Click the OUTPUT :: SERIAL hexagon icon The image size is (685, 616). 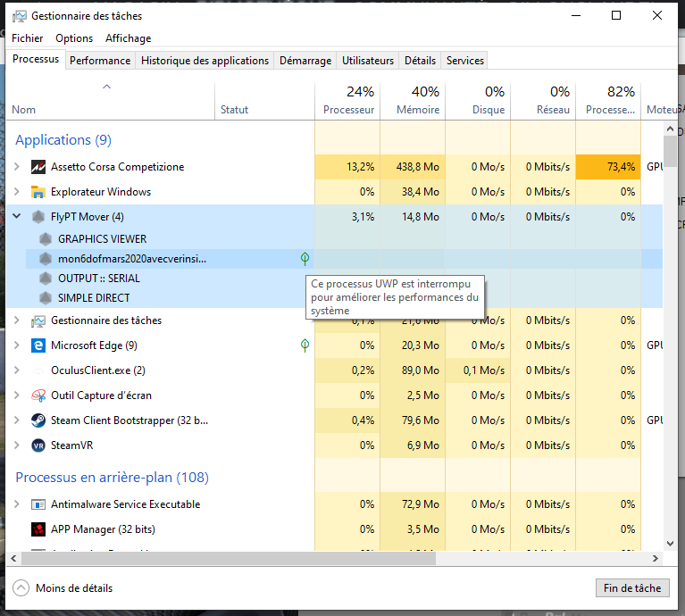point(46,279)
